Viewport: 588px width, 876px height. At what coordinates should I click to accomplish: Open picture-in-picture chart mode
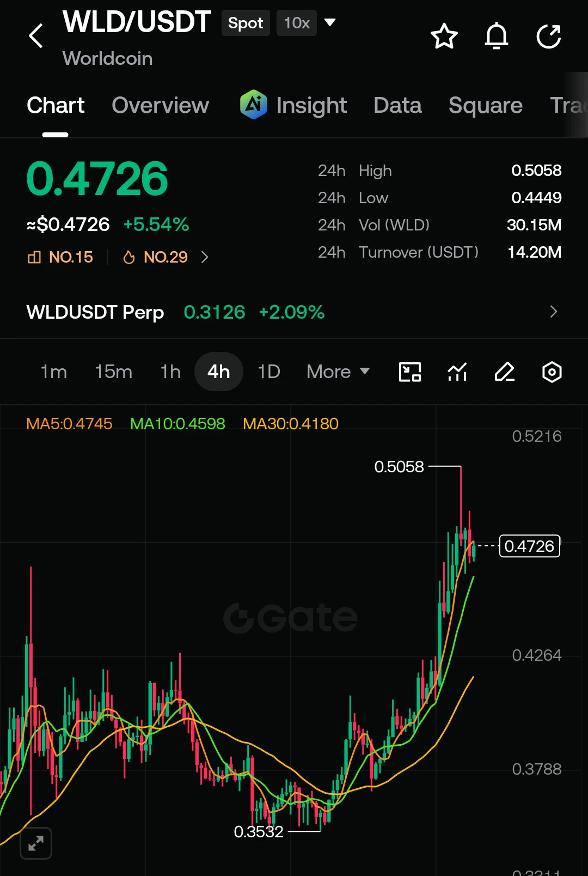point(410,372)
